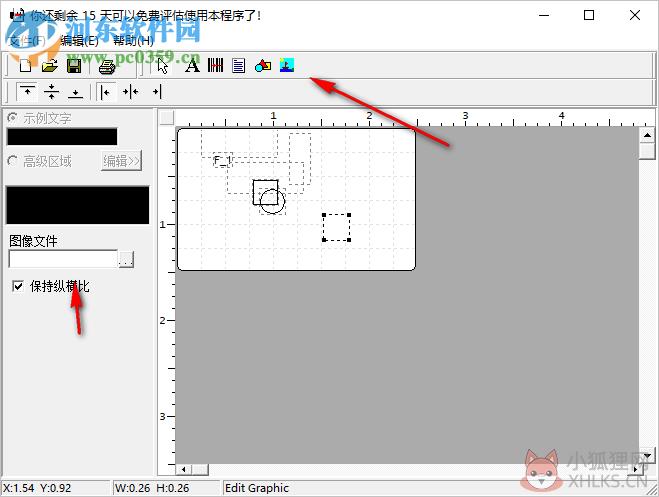659x497 pixels.
Task: Click the ruler corner box
Action: click(x=167, y=118)
